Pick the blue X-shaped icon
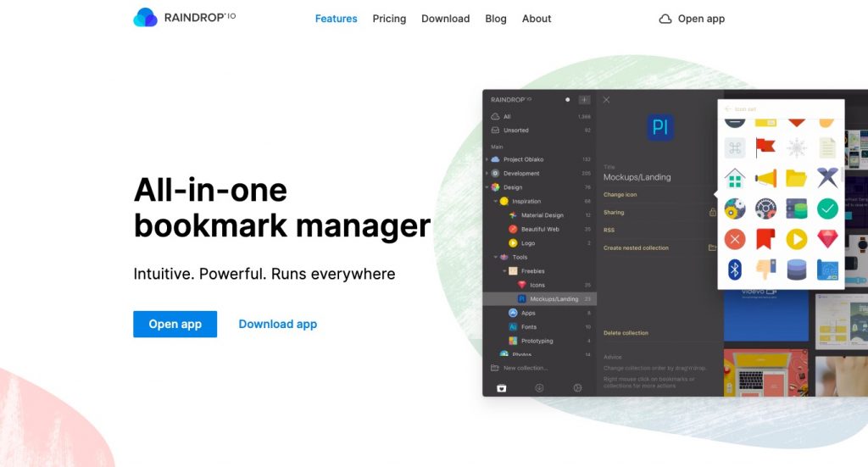This screenshot has width=868, height=467. pyautogui.click(x=827, y=178)
